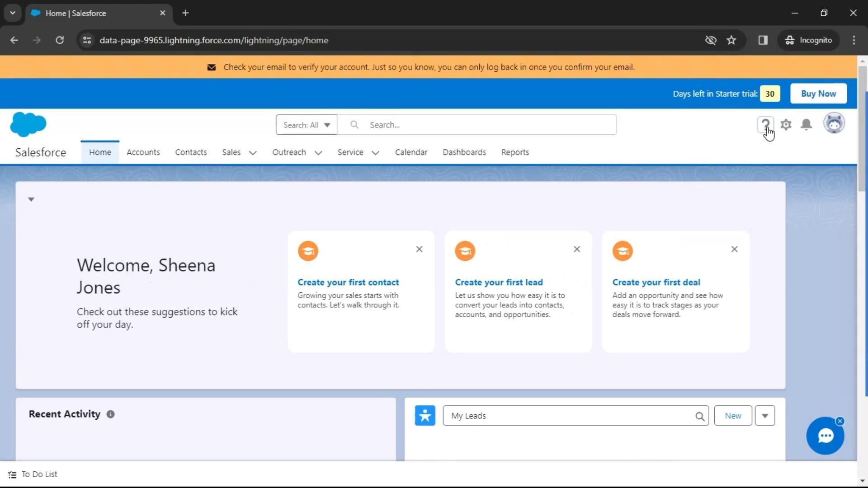The height and width of the screenshot is (488, 868).
Task: Collapse the welcome section triangle
Action: click(31, 199)
